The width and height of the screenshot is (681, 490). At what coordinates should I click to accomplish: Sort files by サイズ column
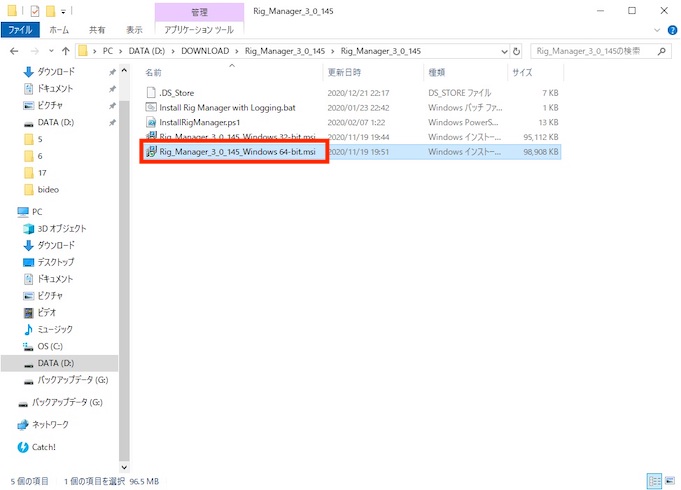[x=522, y=73]
